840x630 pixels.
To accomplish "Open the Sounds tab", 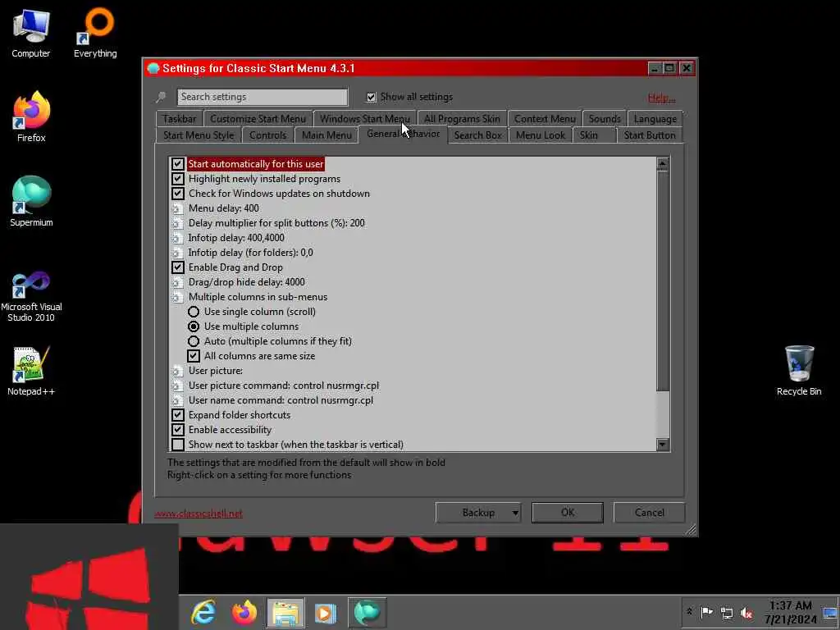I will click(x=605, y=119).
